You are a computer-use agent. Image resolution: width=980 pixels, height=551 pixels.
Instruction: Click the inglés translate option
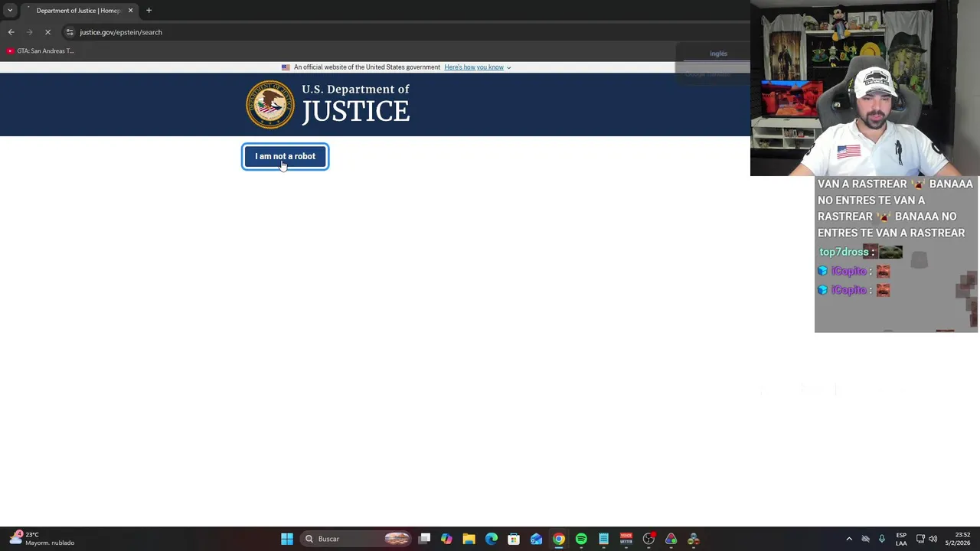pyautogui.click(x=718, y=54)
